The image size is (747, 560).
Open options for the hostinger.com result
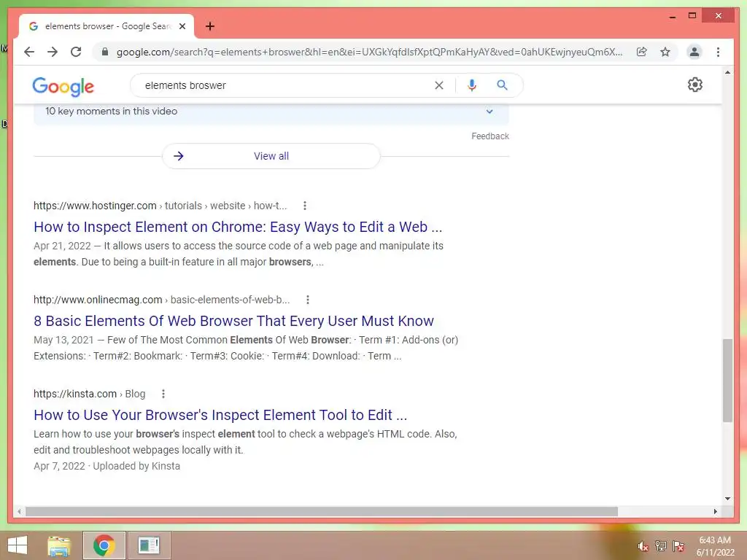(x=305, y=206)
